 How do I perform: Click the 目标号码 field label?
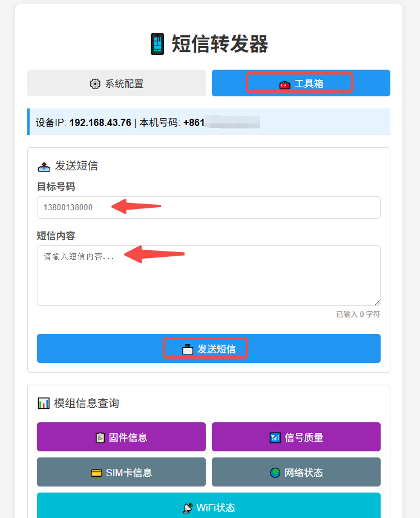point(56,187)
